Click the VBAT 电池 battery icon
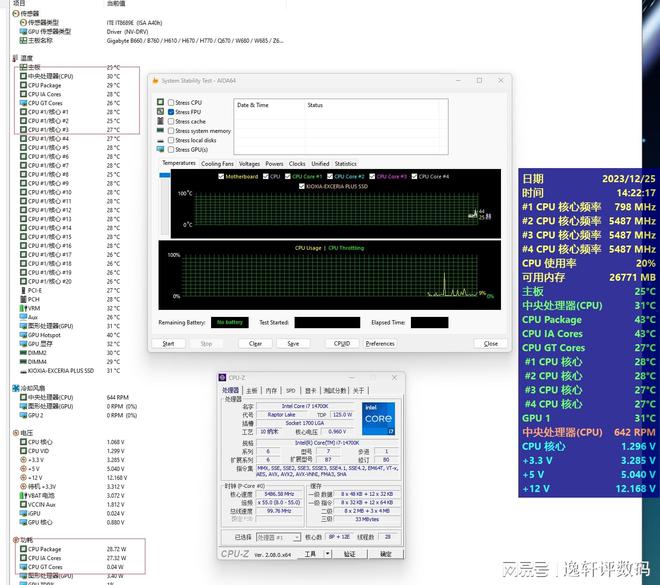This screenshot has width=660, height=585. click(24, 495)
